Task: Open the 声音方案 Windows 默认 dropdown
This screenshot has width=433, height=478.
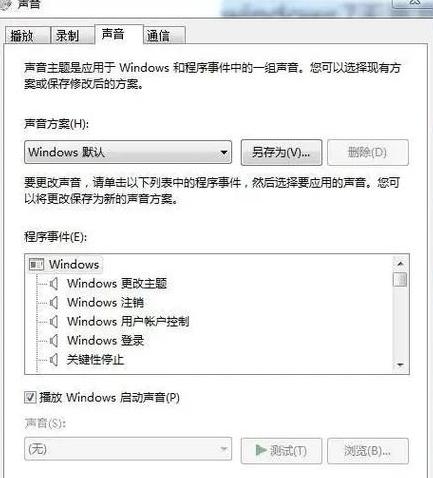Action: click(x=128, y=152)
